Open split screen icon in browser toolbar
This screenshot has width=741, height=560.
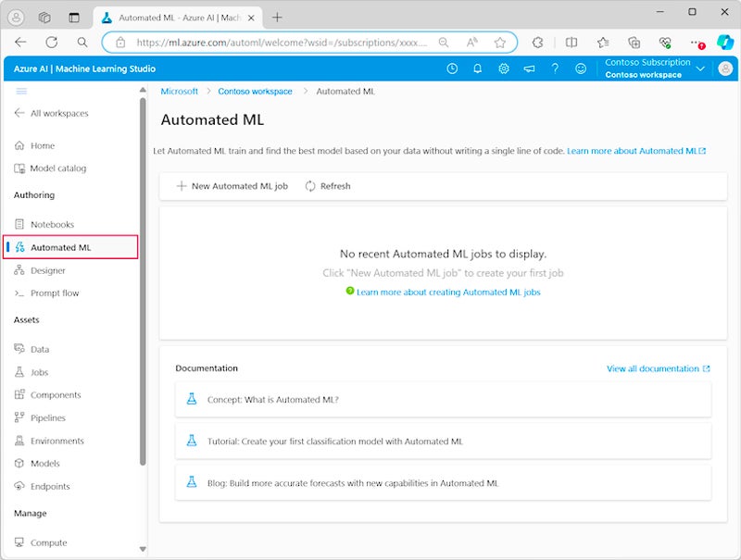pos(571,43)
